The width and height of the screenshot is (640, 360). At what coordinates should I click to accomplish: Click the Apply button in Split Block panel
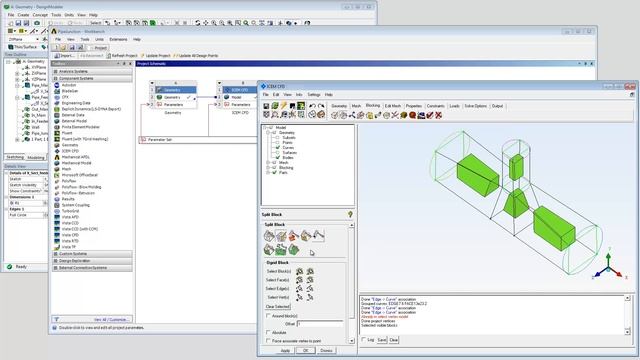pos(285,351)
